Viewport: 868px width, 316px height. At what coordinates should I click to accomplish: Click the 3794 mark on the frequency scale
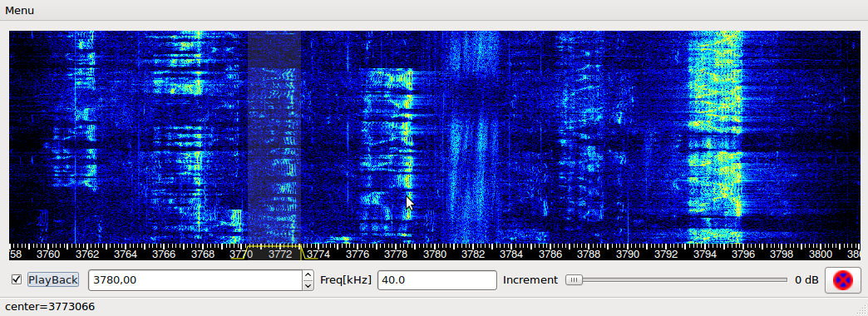point(705,254)
